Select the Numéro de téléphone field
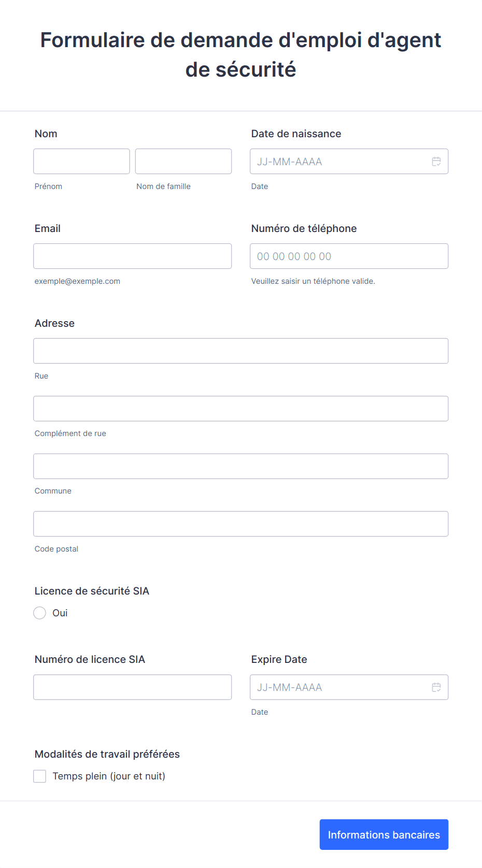482x868 pixels. (x=349, y=256)
